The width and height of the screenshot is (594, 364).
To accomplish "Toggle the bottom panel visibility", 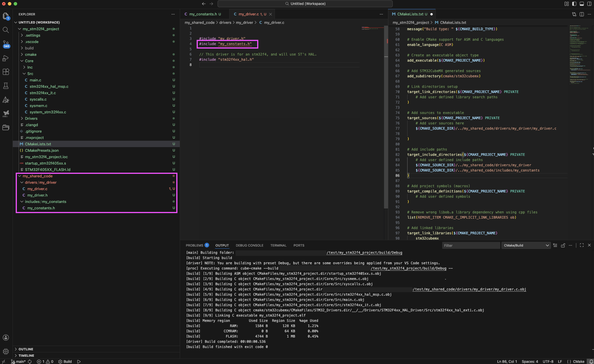I will pyautogui.click(x=582, y=4).
